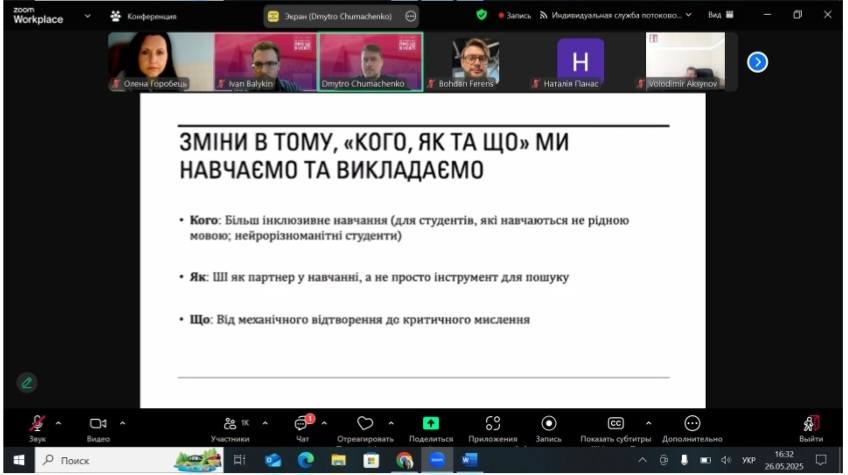Image resolution: width=848 pixels, height=475 pixels.
Task: Open the Вид view menu
Action: tap(720, 15)
